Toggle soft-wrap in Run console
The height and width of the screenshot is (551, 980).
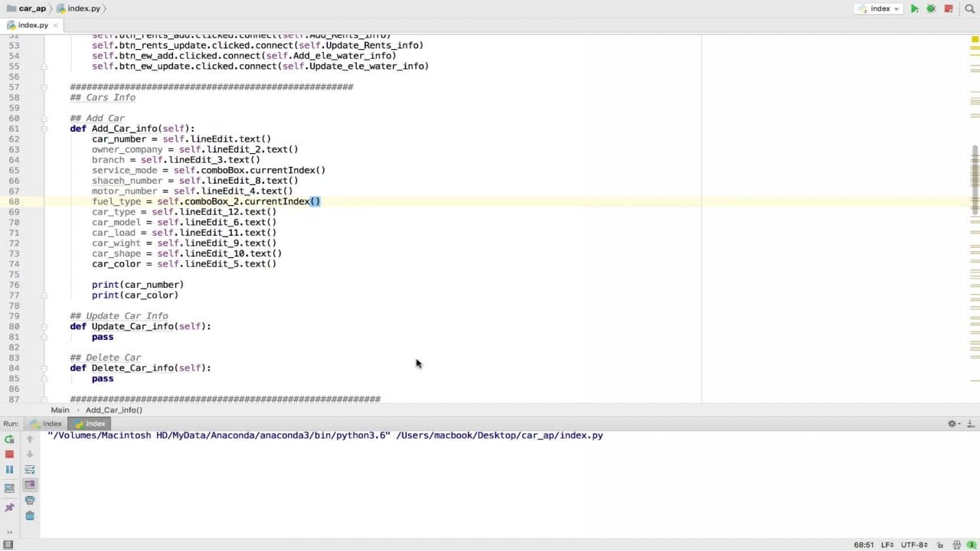30,470
